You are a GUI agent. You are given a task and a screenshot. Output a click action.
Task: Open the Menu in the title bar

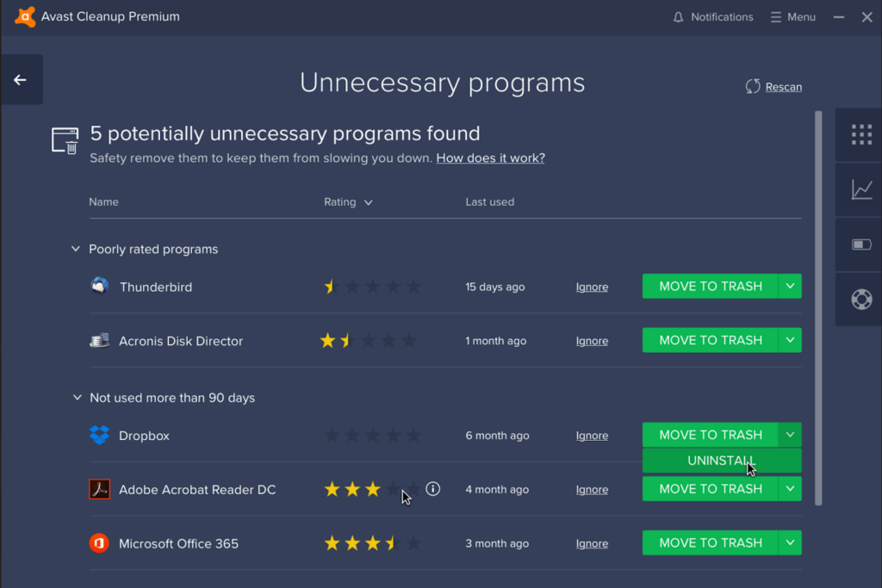(792, 16)
